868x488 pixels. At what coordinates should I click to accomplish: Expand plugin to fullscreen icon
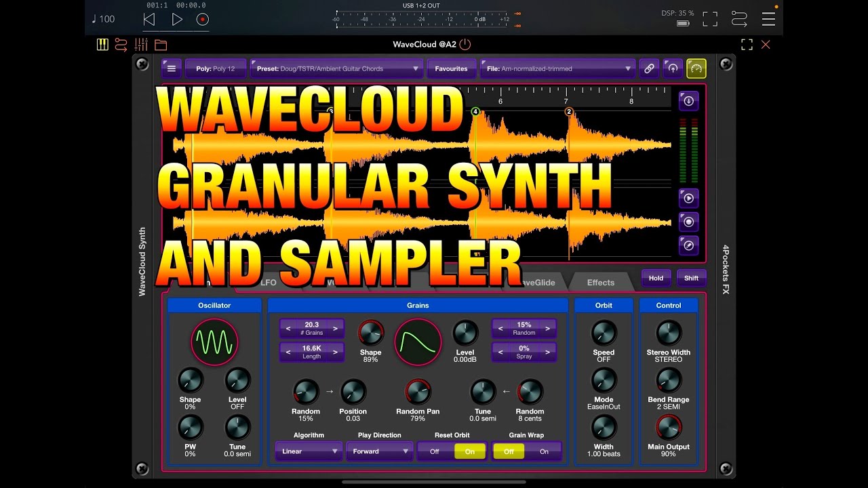coord(747,45)
